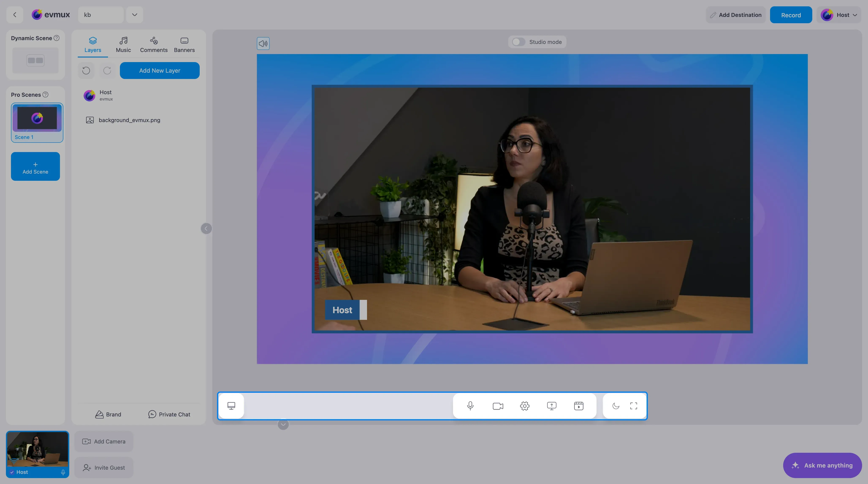Image resolution: width=868 pixels, height=484 pixels.
Task: Click Add New Layer
Action: tap(160, 71)
